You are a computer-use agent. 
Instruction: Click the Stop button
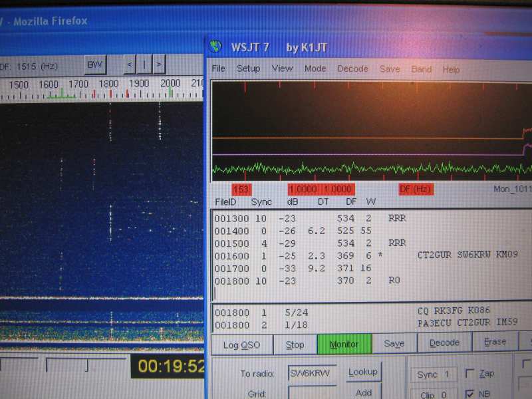tap(295, 344)
